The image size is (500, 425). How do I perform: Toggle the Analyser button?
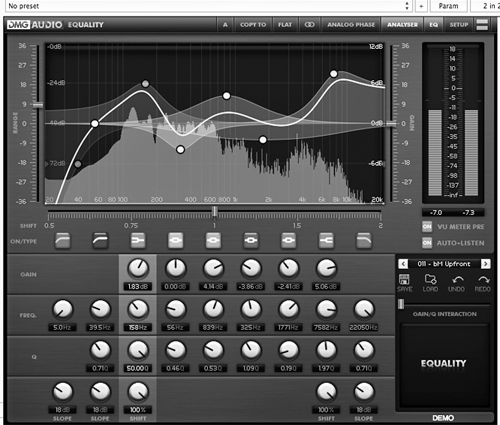coord(402,25)
